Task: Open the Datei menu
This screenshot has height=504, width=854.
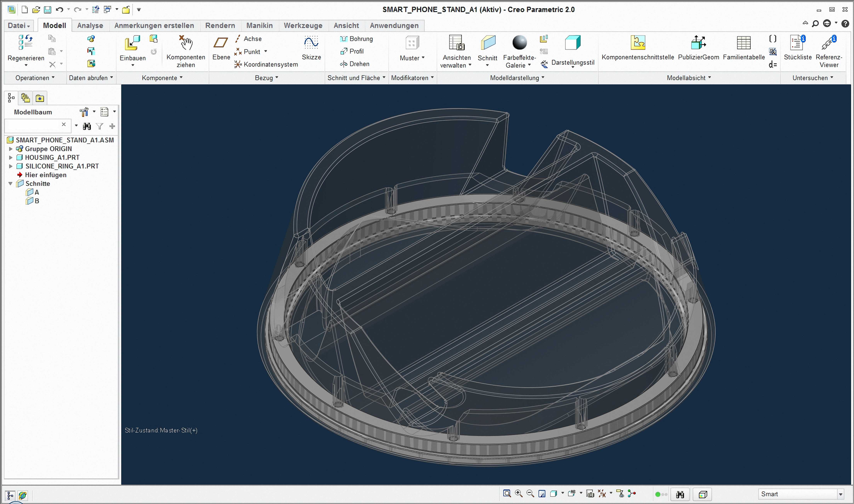Action: (x=19, y=25)
